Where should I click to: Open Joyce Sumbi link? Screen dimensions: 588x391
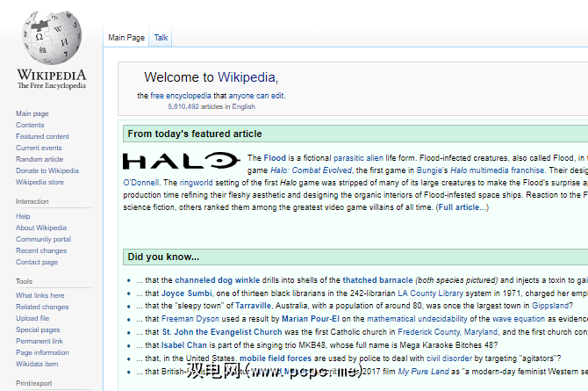tap(186, 293)
